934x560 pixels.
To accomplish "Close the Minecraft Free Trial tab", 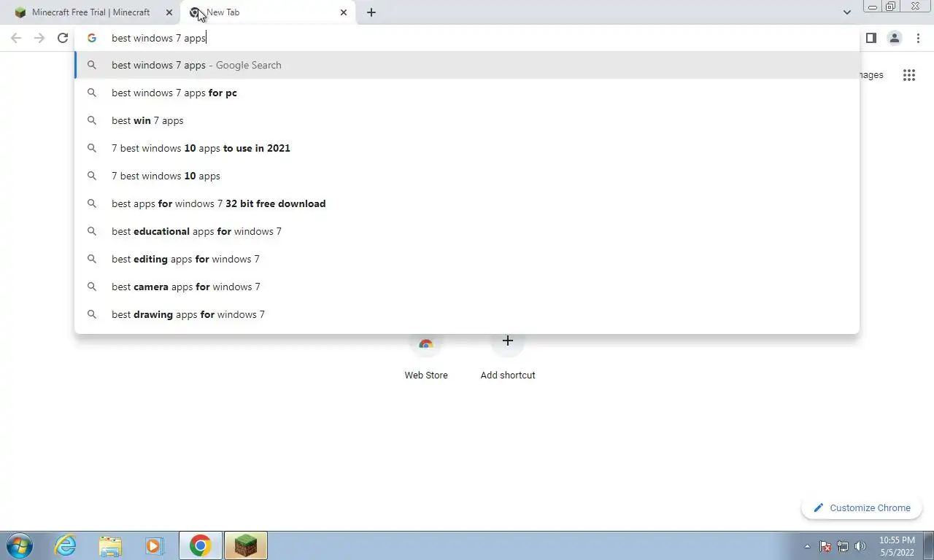I will pos(169,12).
